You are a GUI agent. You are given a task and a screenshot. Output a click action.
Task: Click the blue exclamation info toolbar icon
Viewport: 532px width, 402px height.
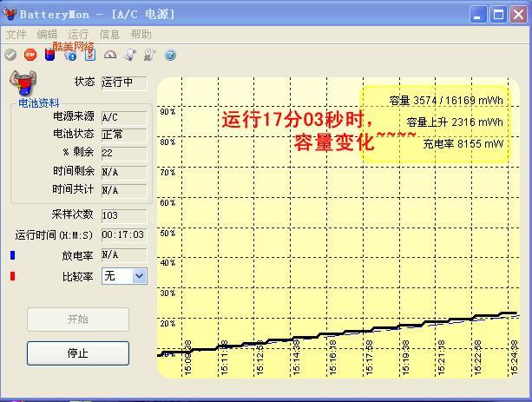(70, 56)
